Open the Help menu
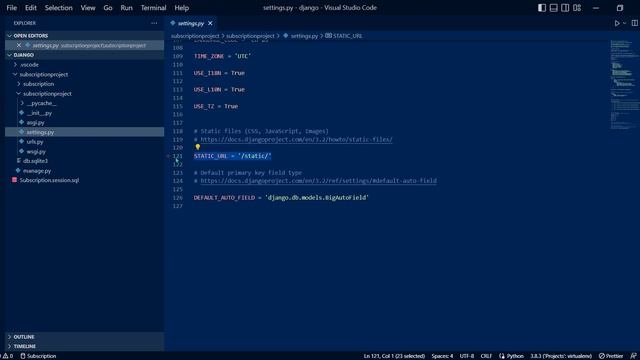The height and width of the screenshot is (360, 640). (x=182, y=8)
